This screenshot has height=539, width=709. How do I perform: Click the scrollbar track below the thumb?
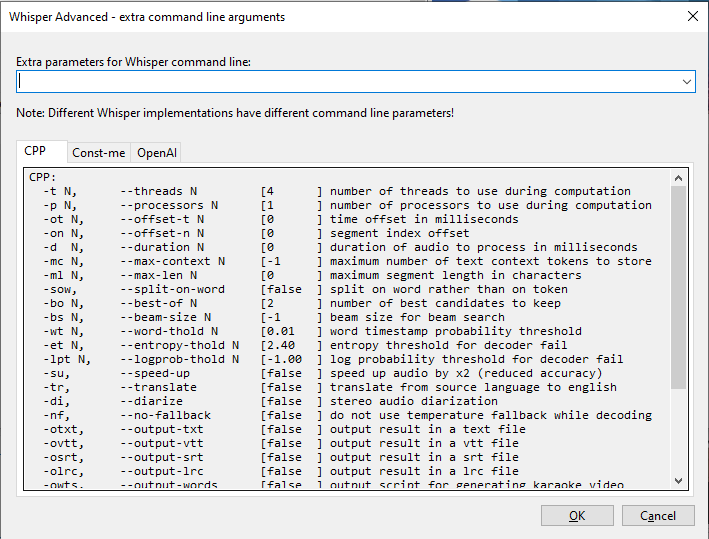pos(679,430)
